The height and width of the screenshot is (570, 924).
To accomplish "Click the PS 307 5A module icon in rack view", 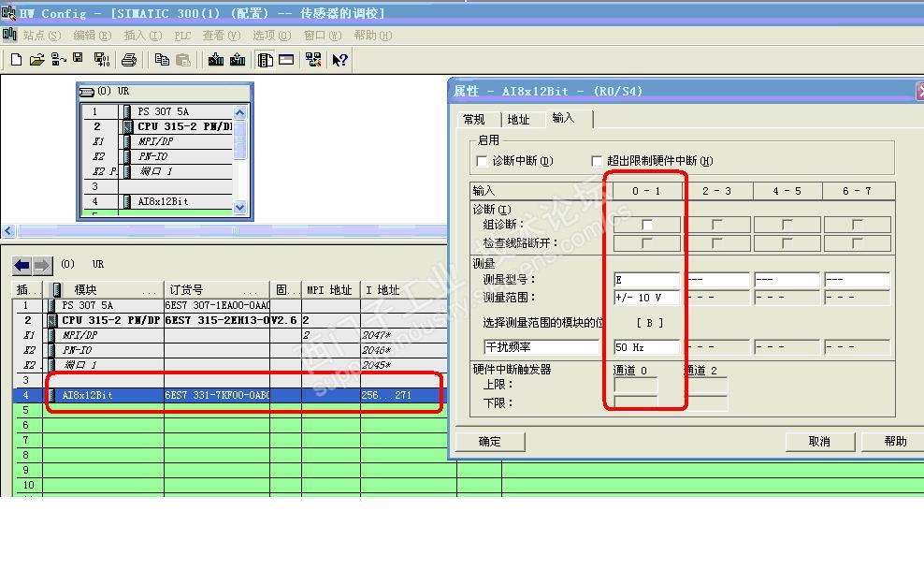I will click(x=127, y=111).
